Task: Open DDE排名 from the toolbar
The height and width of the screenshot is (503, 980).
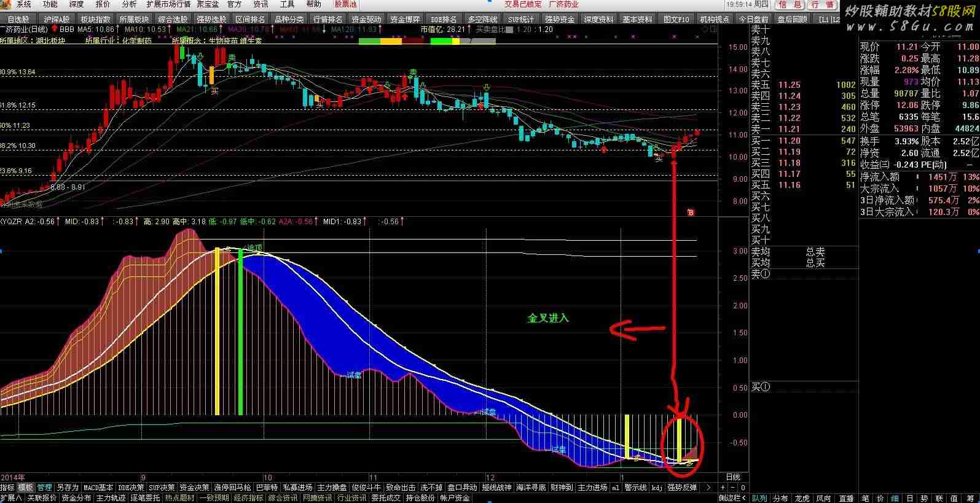Action: point(444,19)
